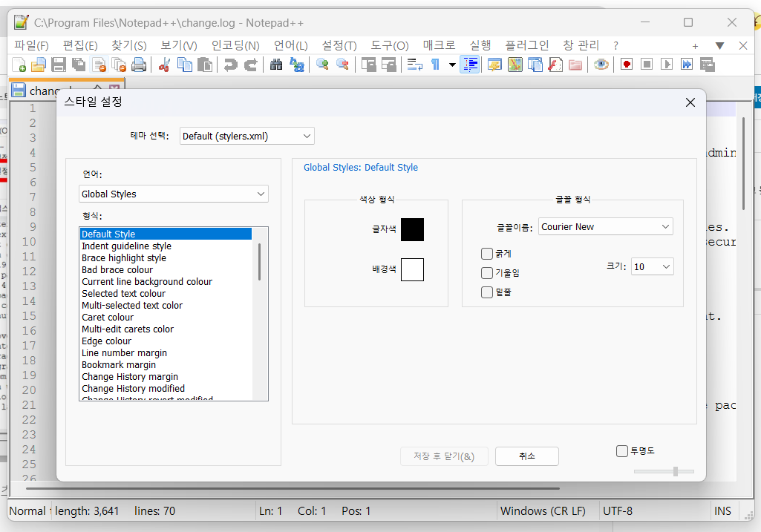Open the 테마 선택 theme dropdown

point(247,137)
